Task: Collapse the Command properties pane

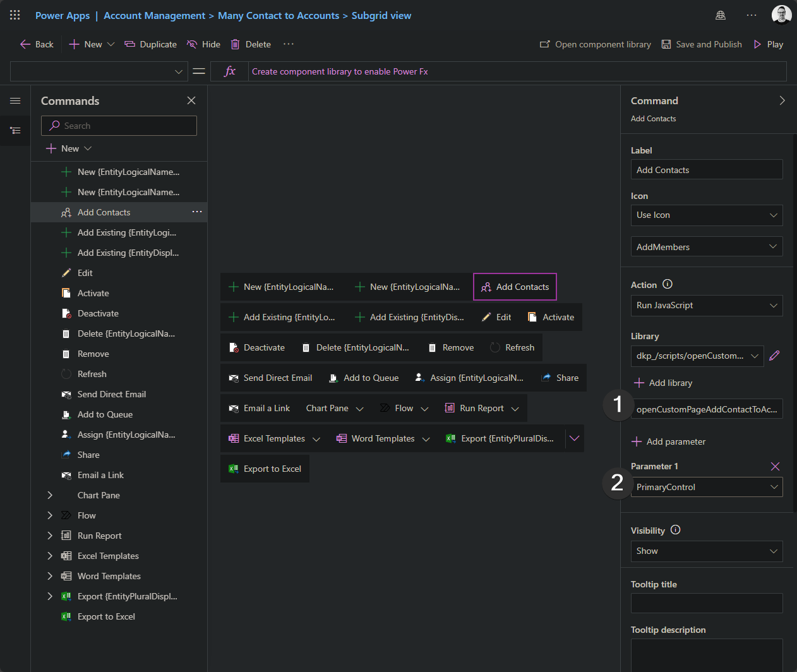Action: tap(782, 100)
